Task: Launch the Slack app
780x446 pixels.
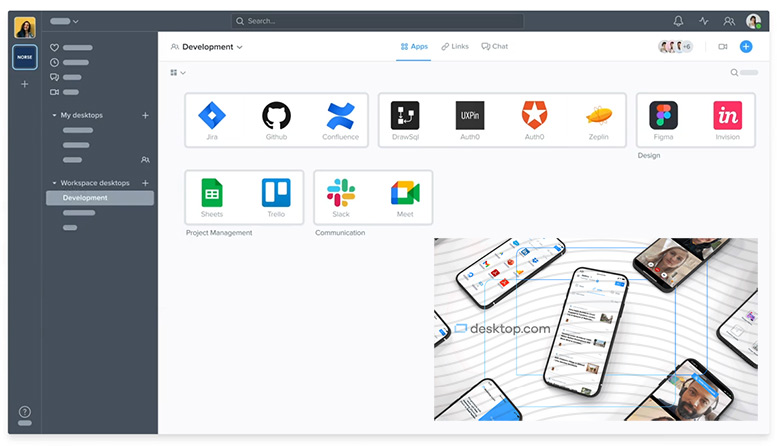Action: 341,192
